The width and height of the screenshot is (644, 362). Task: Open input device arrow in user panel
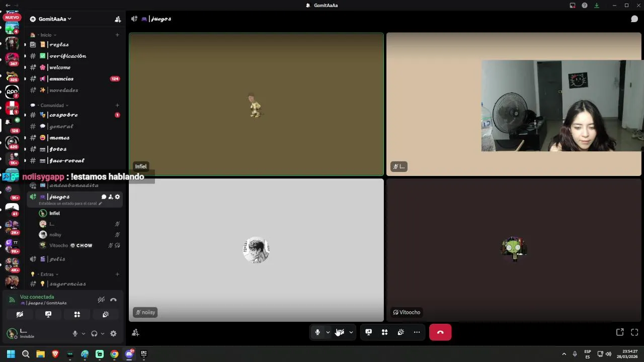83,333
